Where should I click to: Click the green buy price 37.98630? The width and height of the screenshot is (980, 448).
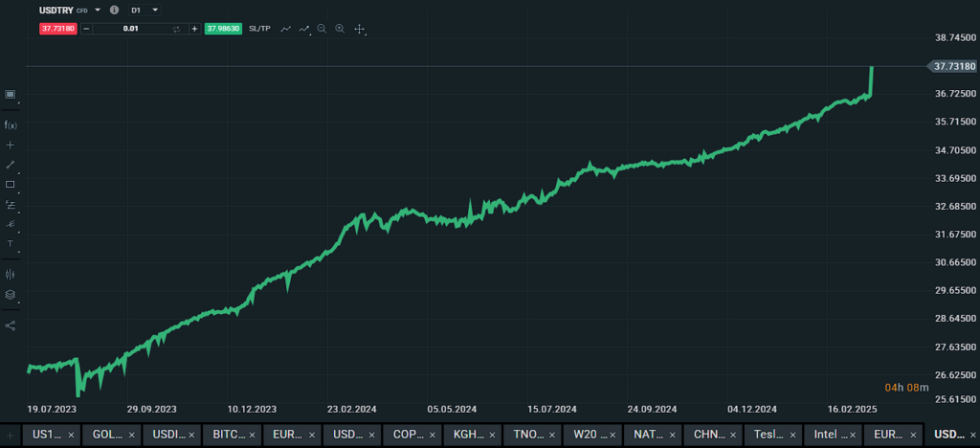click(x=223, y=29)
